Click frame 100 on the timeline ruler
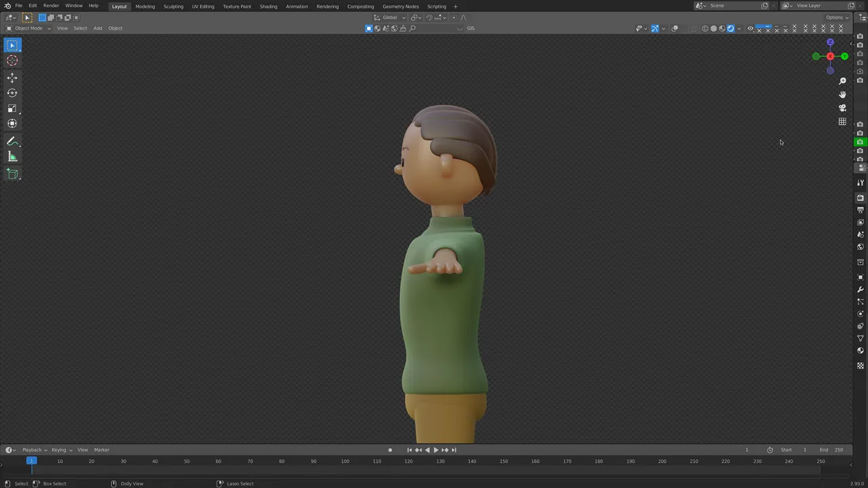868x488 pixels. coord(345,462)
